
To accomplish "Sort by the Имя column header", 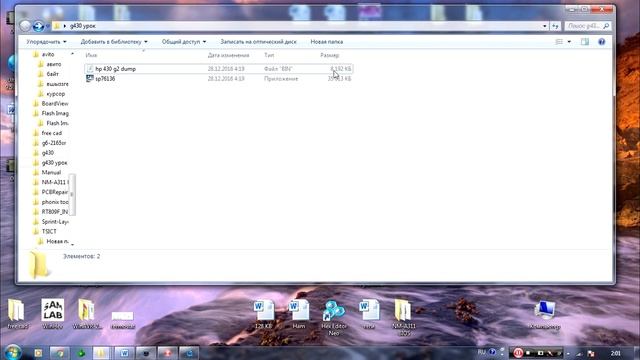I will click(x=91, y=55).
